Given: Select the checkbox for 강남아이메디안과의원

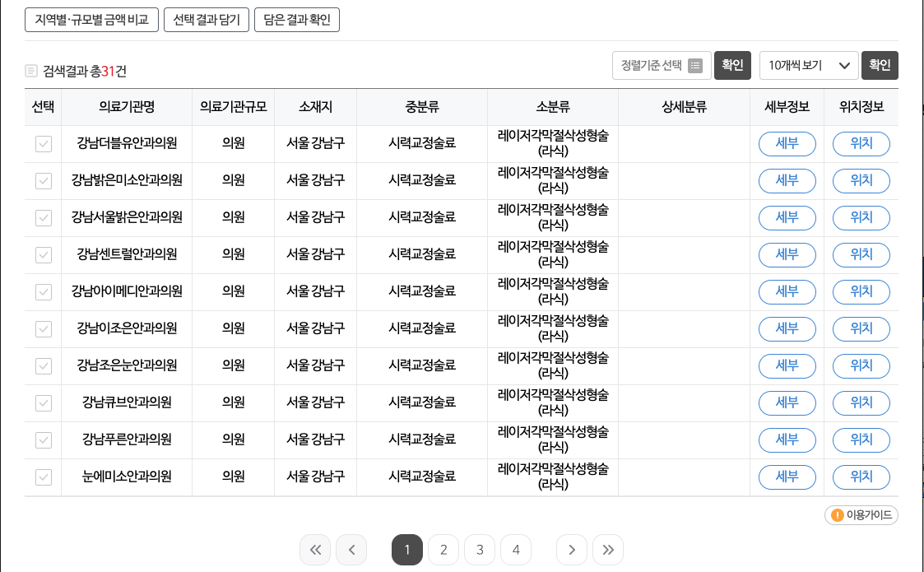Looking at the screenshot, I should pos(43,291).
